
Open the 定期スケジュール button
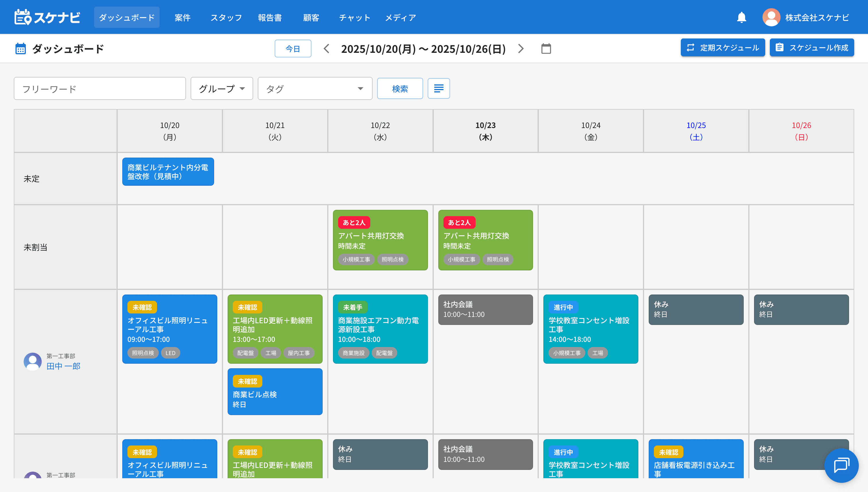(722, 48)
